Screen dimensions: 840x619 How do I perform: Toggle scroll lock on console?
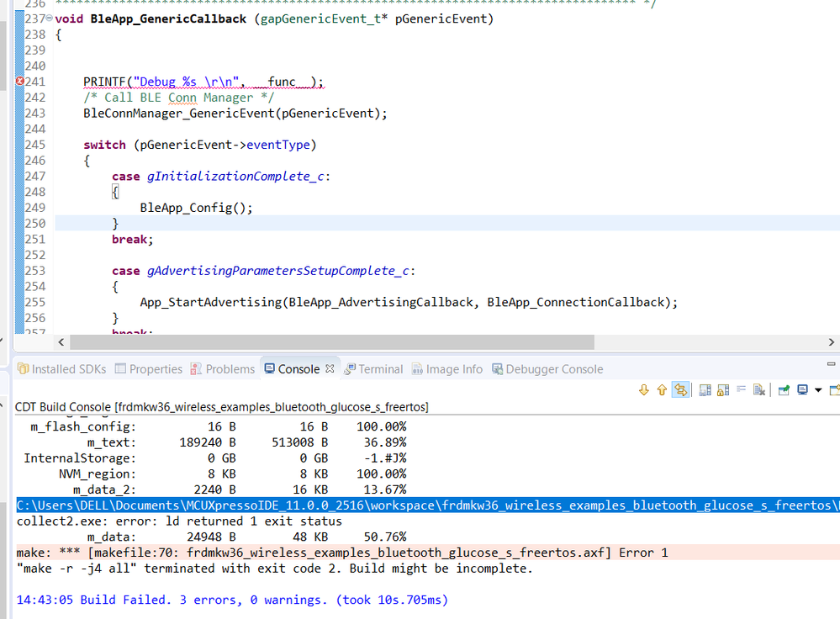pos(723,390)
